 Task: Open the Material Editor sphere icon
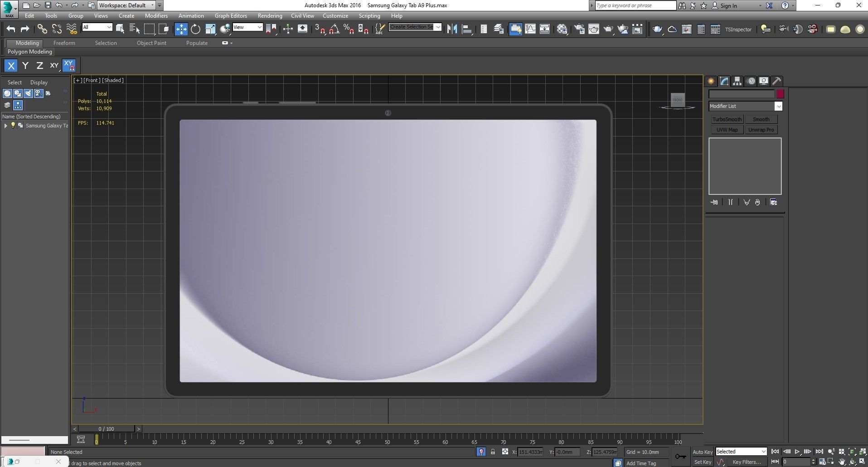point(562,29)
